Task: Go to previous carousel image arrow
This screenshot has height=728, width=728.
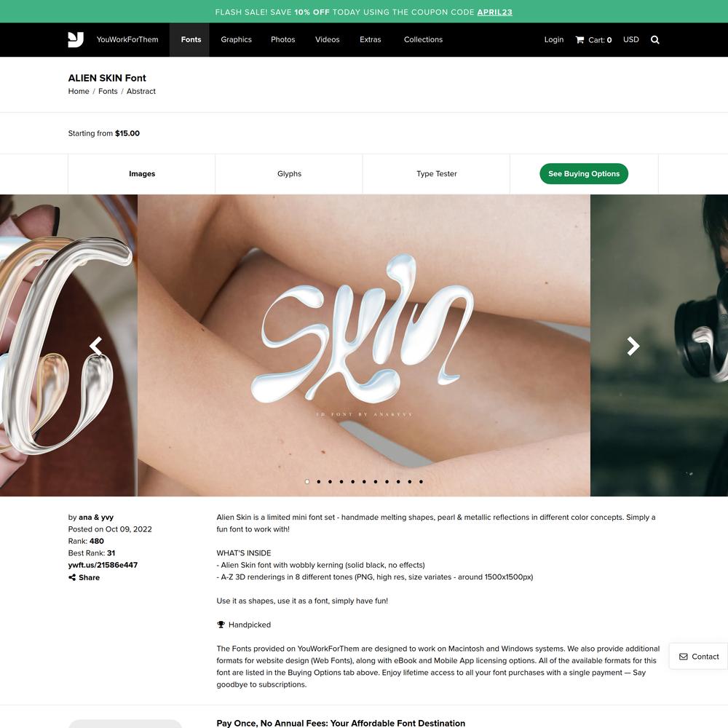Action: (95, 346)
